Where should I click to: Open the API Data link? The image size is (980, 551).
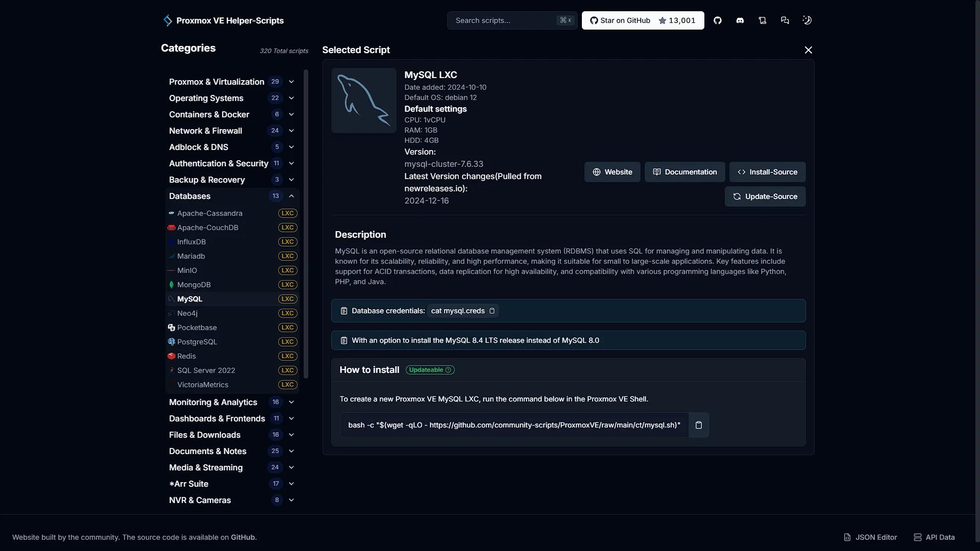tap(934, 537)
